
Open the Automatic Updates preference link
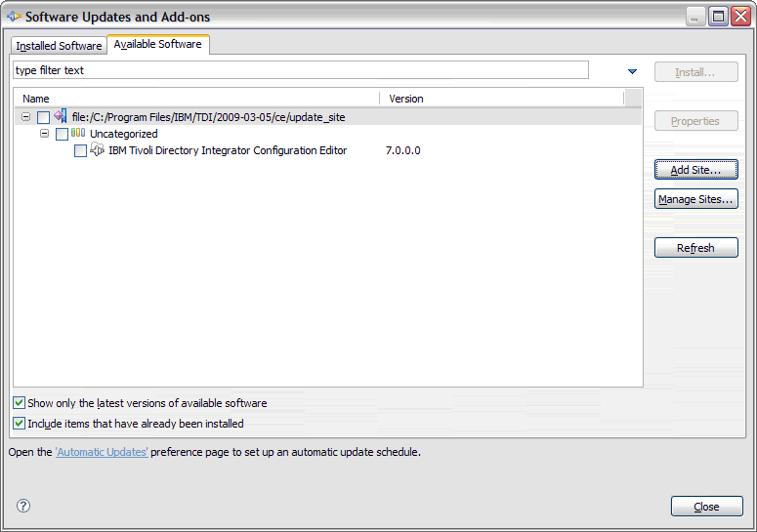[102, 452]
